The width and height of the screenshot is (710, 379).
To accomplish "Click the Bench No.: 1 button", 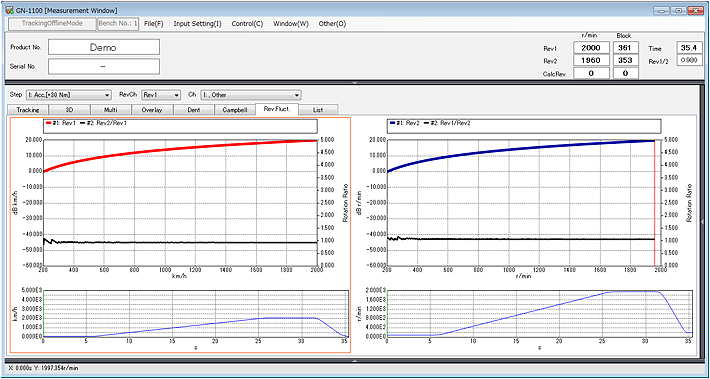I will (118, 24).
